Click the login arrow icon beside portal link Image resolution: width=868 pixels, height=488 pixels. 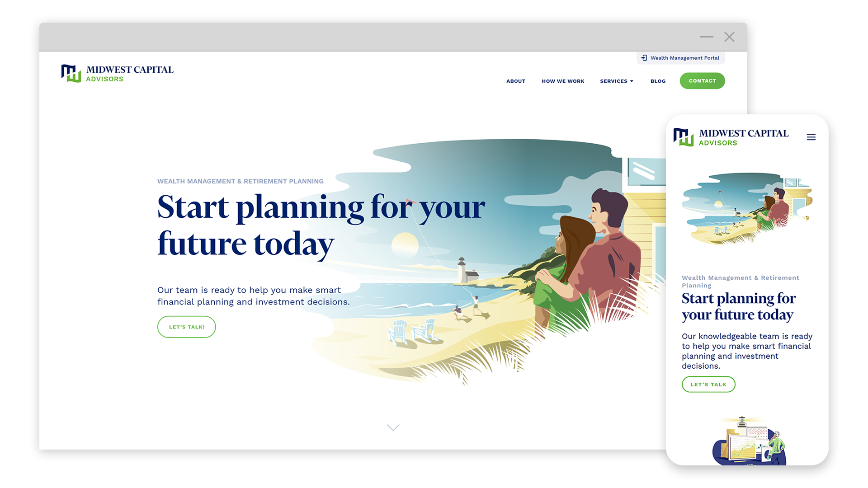(x=644, y=58)
